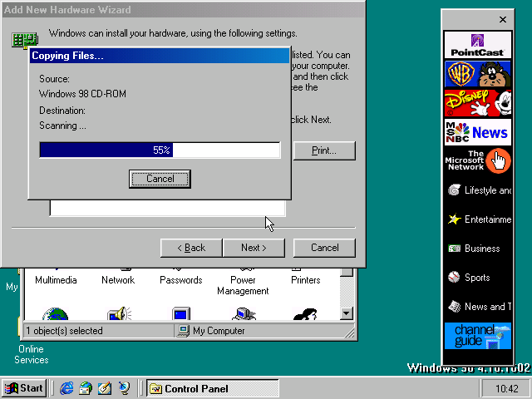
Task: Click the monitor icon in Control Panel
Action: pos(181,314)
